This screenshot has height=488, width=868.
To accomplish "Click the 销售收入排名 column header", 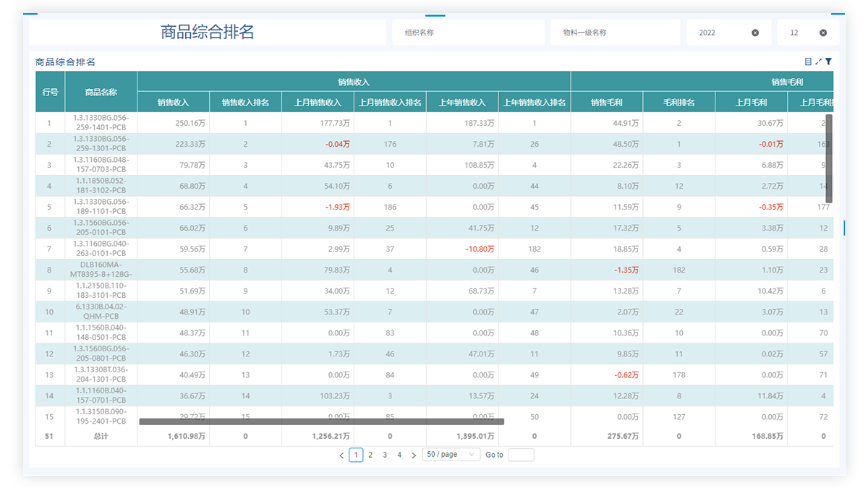I will (x=245, y=103).
